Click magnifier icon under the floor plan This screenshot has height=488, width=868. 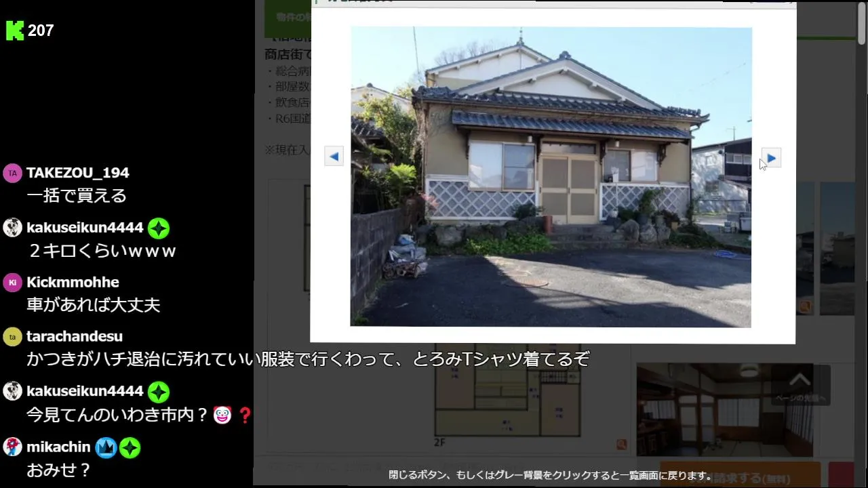(621, 445)
